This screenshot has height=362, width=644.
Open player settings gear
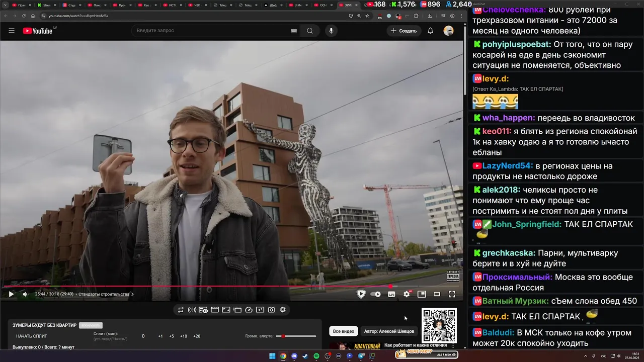point(407,294)
